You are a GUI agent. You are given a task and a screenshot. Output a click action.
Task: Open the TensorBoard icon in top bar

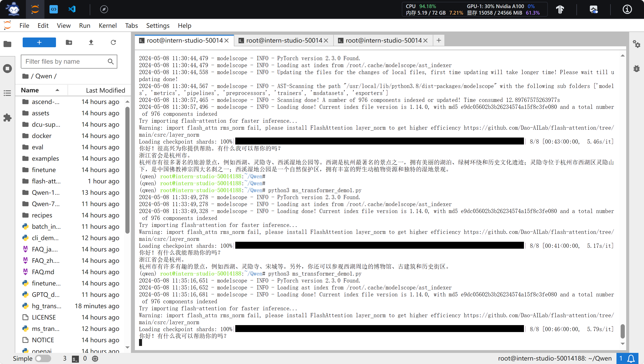560,9
